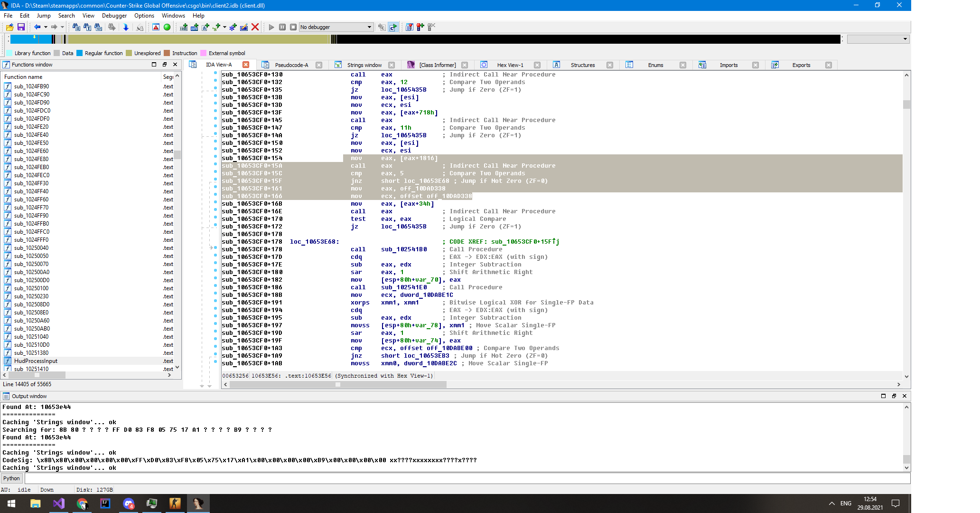Float the Output window panel
Image resolution: width=980 pixels, height=513 pixels.
pyautogui.click(x=894, y=396)
